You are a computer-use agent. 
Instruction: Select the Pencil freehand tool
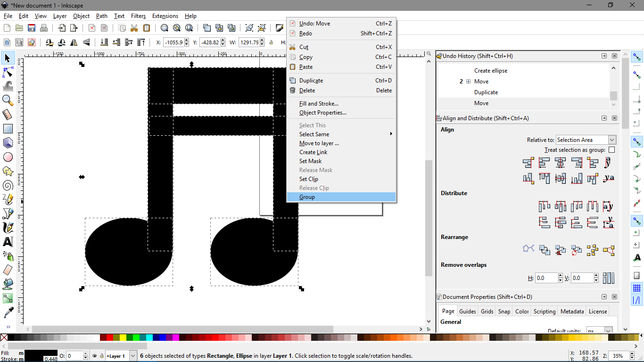pos(8,199)
